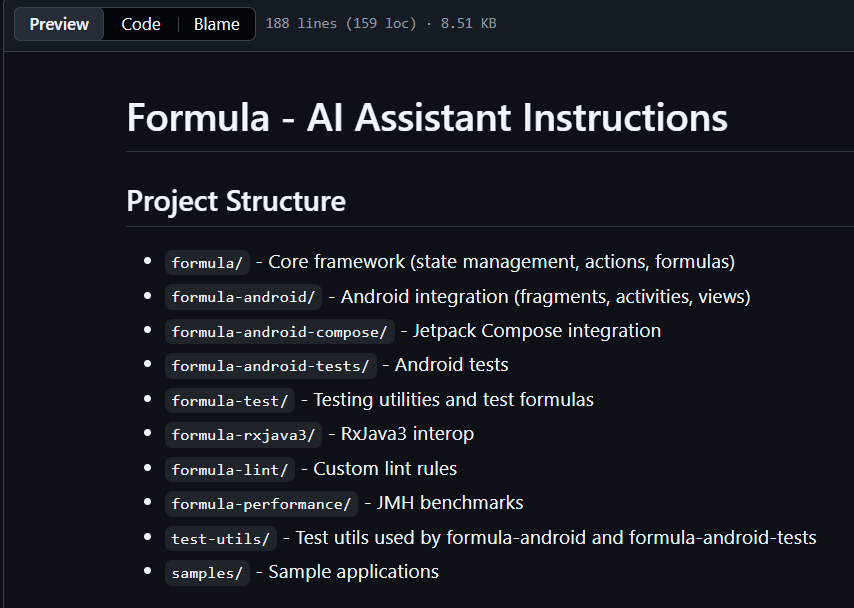Select the formula-test/ code label
Image resolution: width=854 pixels, height=608 pixels.
tap(230, 401)
